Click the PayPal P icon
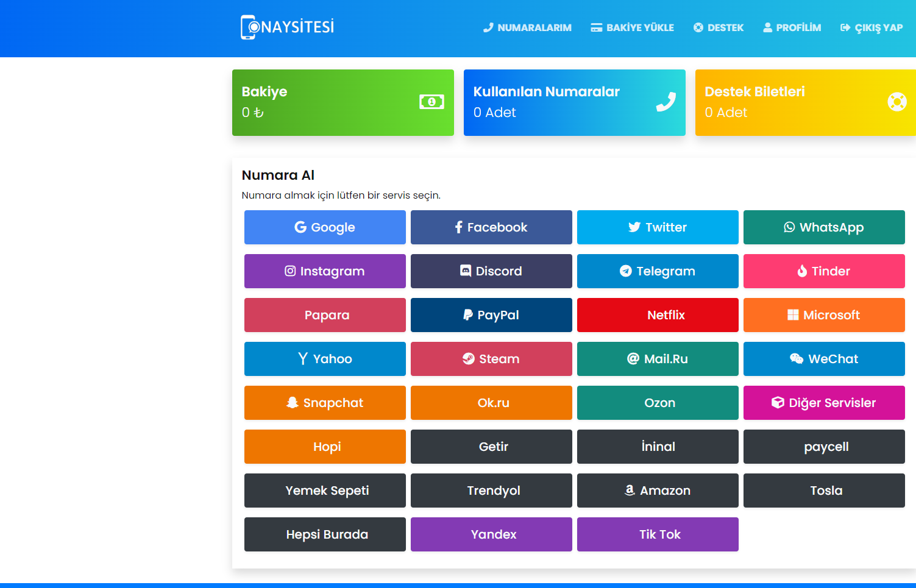This screenshot has width=916, height=588. (468, 315)
